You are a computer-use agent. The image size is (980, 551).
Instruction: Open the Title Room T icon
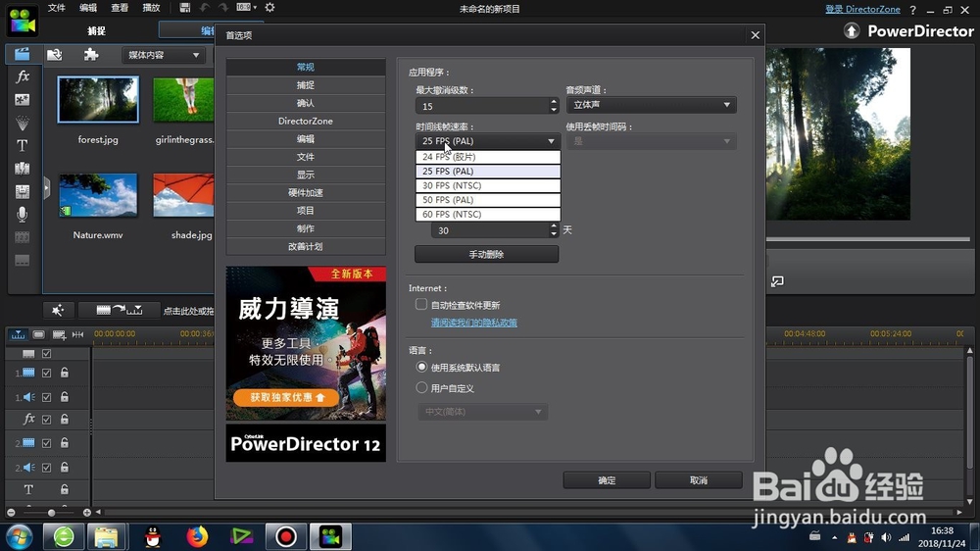point(22,145)
